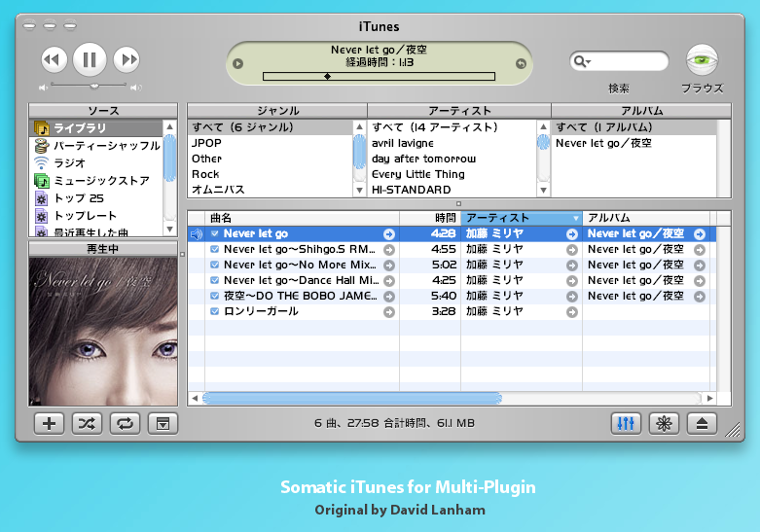Sort by 時間 column header

(x=430, y=218)
